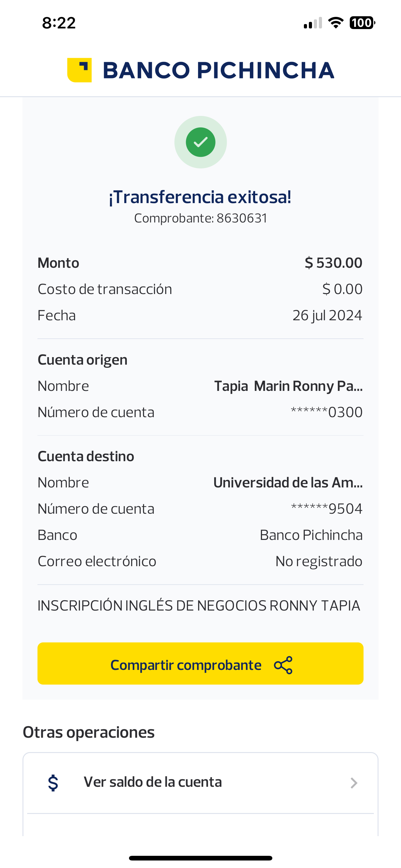The width and height of the screenshot is (401, 868).
Task: Tap the origin account number ending 0300
Action: 327,412
